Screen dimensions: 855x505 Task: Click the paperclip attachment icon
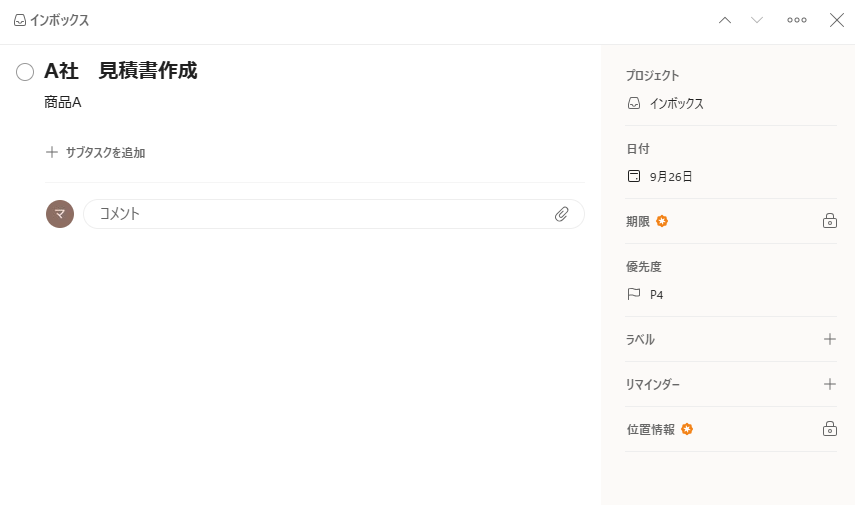(562, 214)
